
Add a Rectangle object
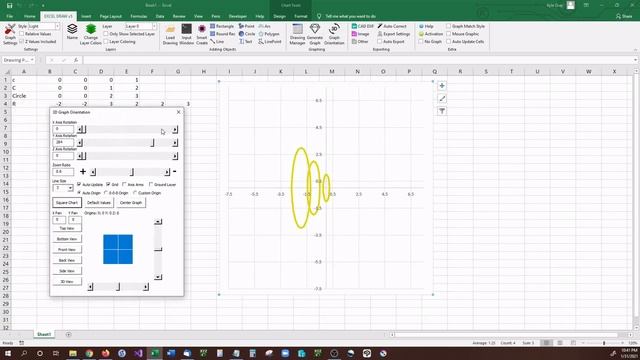click(x=222, y=26)
